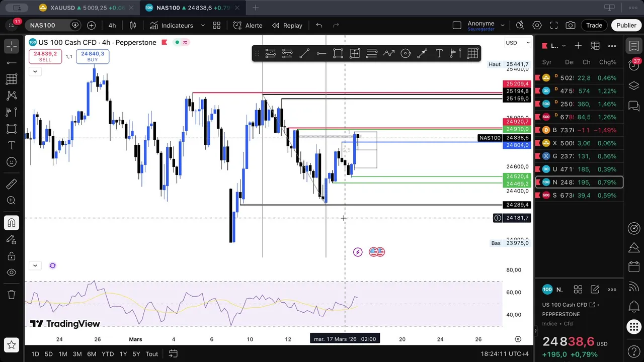This screenshot has height=362, width=644.
Task: Open the trend line tools
Action: [12, 62]
